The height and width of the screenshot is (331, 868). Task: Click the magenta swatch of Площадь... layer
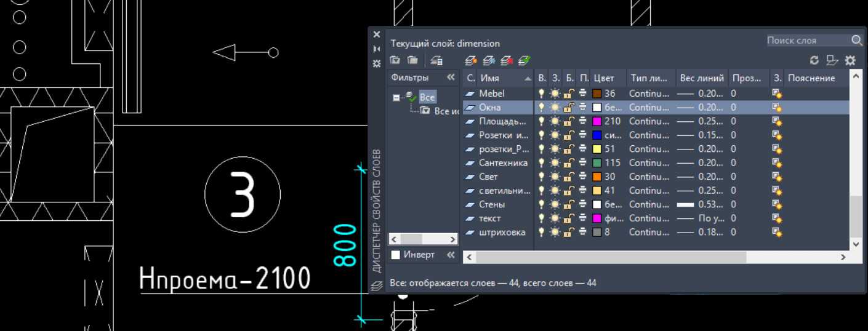pyautogui.click(x=596, y=121)
